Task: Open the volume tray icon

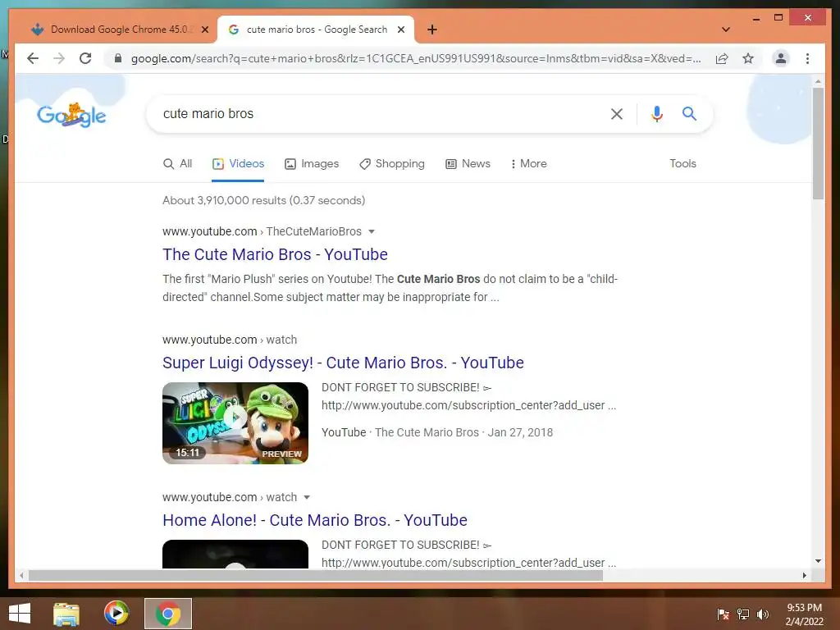Action: click(x=762, y=614)
